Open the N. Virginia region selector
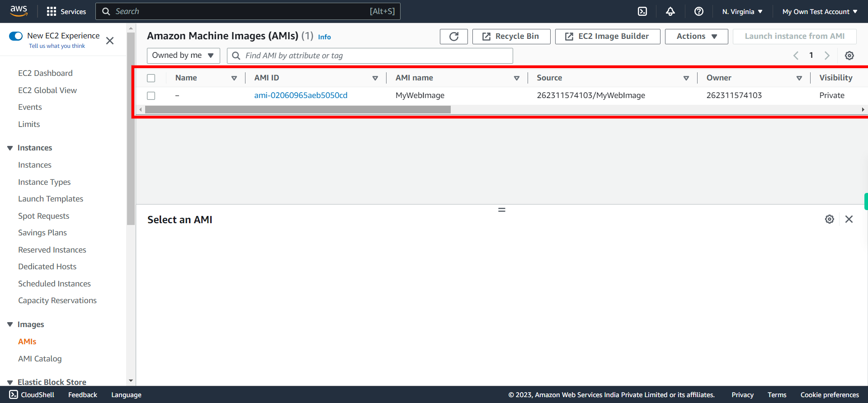This screenshot has height=403, width=868. tap(742, 11)
